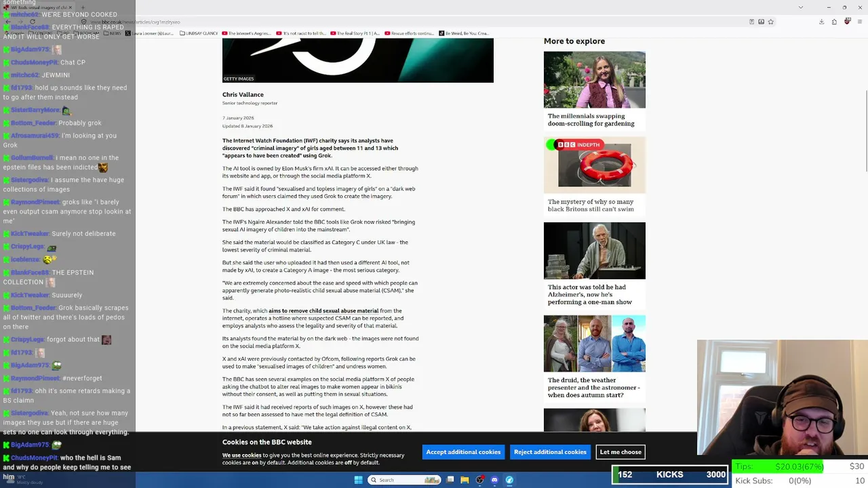Open Task View in the taskbar

(x=450, y=480)
